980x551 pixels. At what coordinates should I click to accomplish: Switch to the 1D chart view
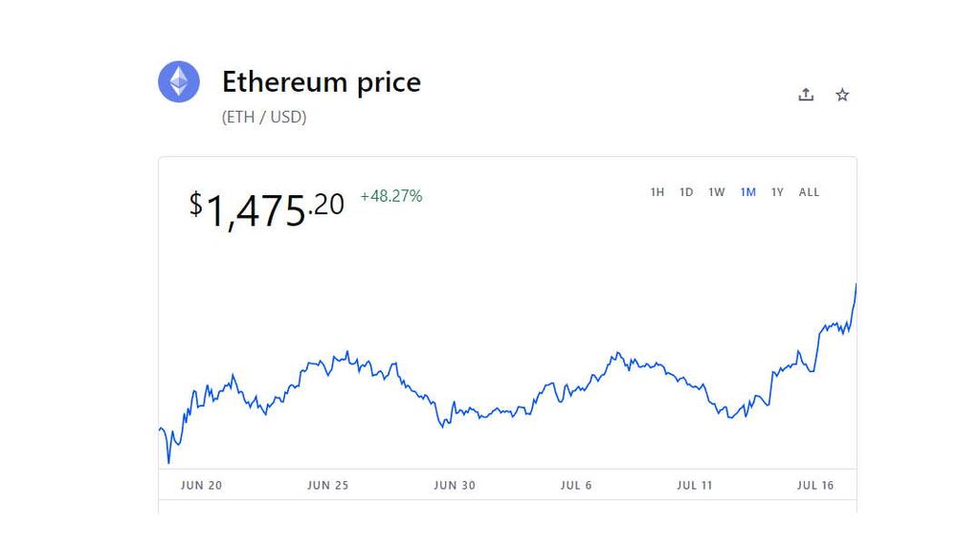click(x=686, y=192)
